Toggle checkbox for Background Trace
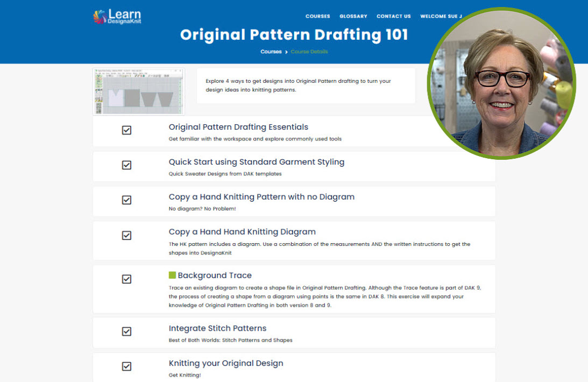The height and width of the screenshot is (382, 588). click(x=127, y=279)
